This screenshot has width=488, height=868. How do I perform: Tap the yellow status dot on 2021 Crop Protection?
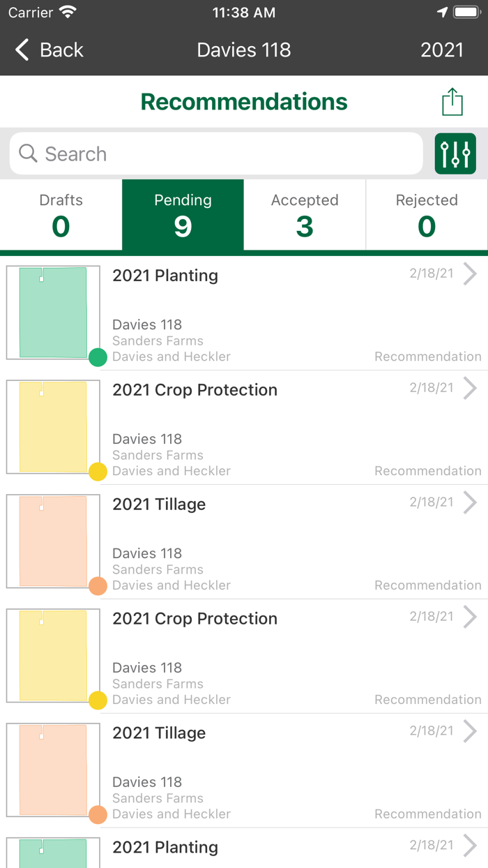(98, 471)
